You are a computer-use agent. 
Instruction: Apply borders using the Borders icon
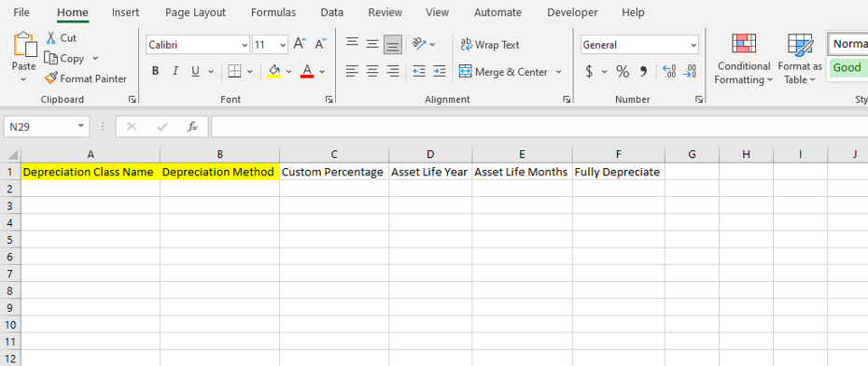[234, 72]
